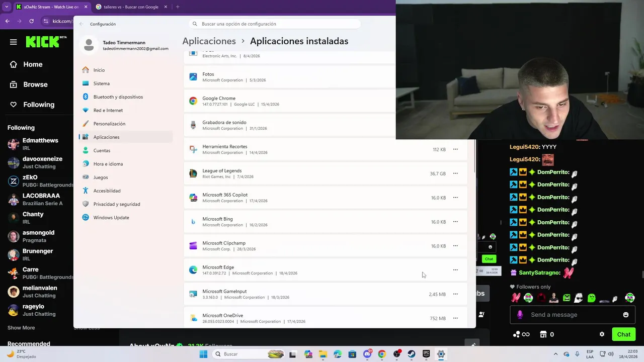Open weather widget showing 23°C Despejado
This screenshot has height=362, width=644.
pos(21,354)
